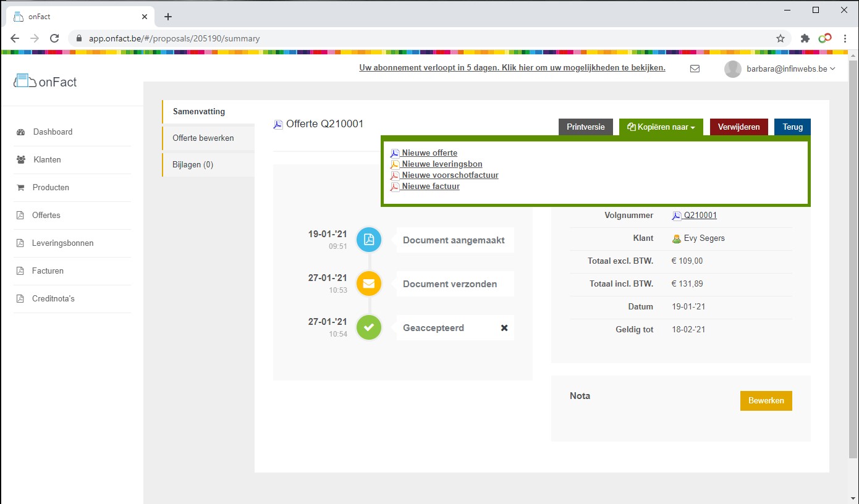Open the subscription expiry notice link

[x=512, y=68]
